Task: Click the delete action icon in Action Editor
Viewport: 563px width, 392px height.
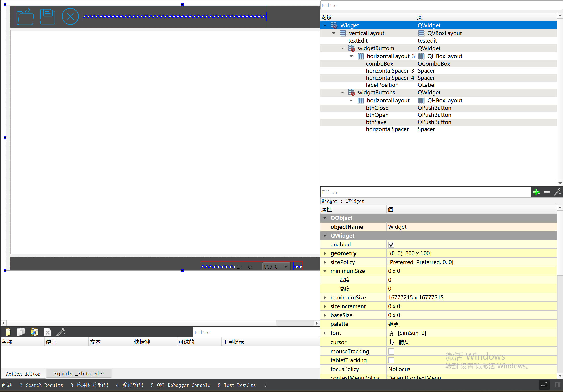Action: (48, 332)
